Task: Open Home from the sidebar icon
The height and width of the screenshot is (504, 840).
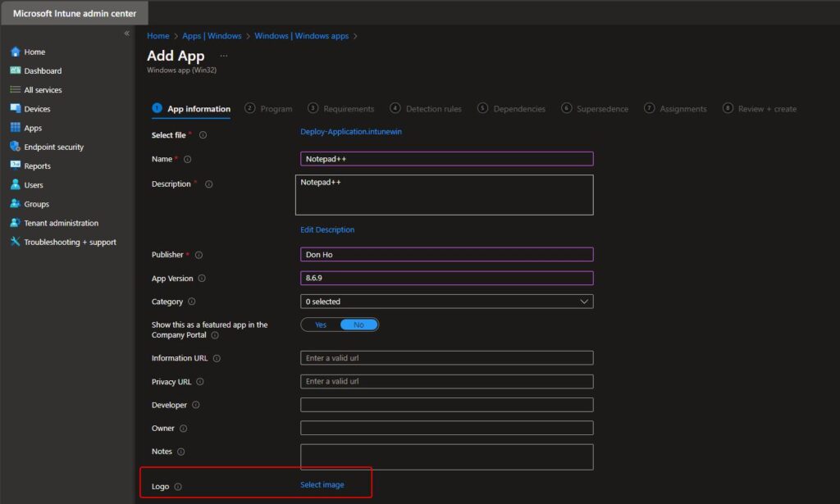Action: click(x=15, y=52)
